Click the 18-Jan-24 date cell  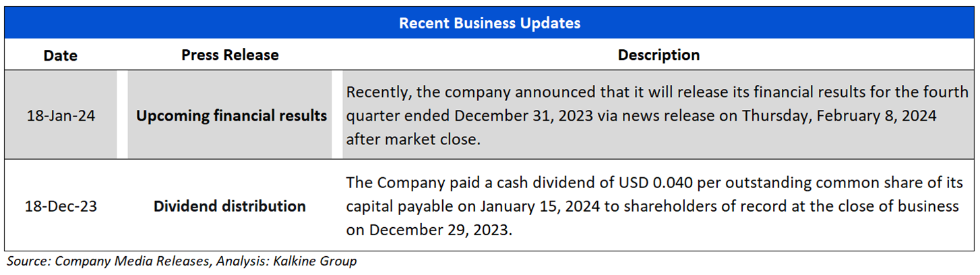pyautogui.click(x=61, y=115)
